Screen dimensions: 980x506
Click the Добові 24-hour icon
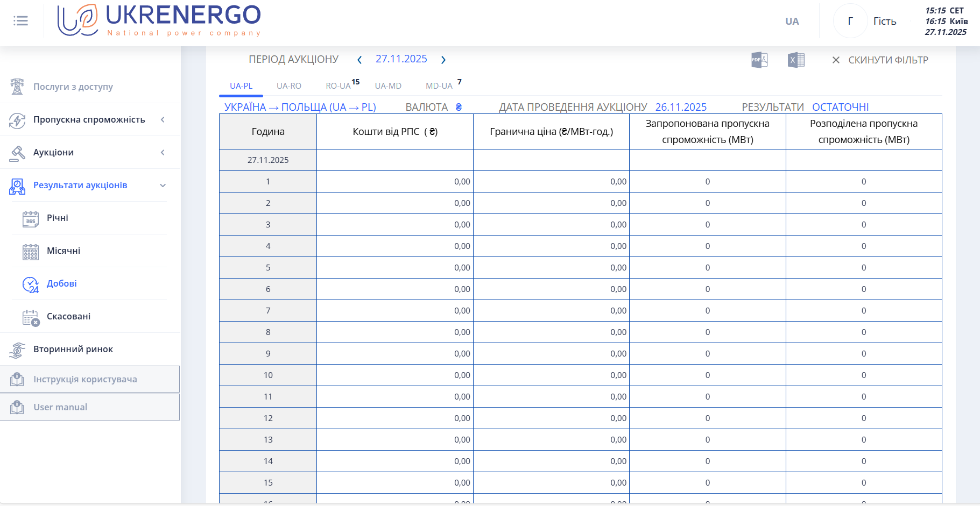pyautogui.click(x=31, y=284)
